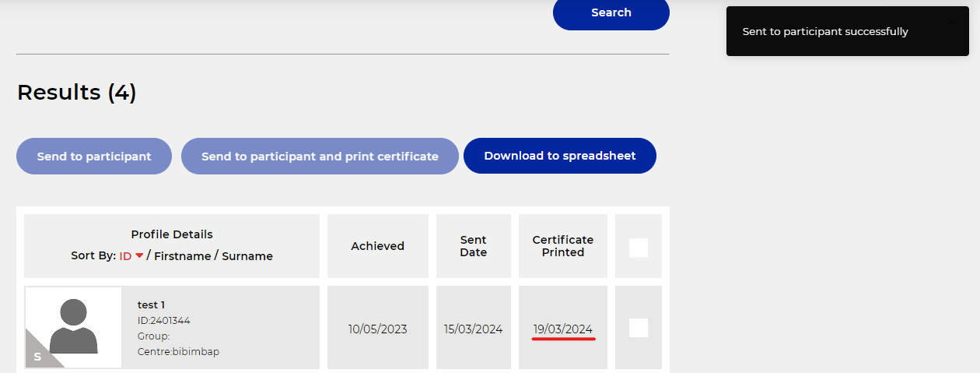This screenshot has height=373, width=980.
Task: Click the sent date 15/03/2024
Action: pos(473,329)
